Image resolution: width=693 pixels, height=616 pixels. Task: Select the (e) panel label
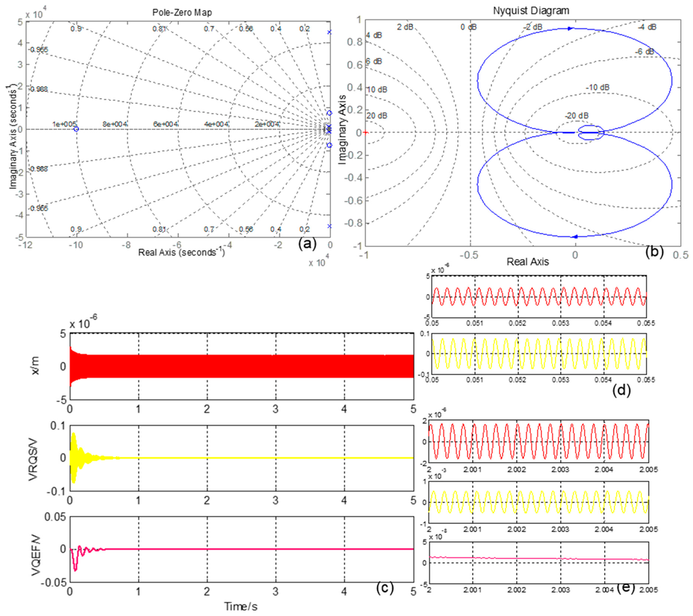coord(625,588)
